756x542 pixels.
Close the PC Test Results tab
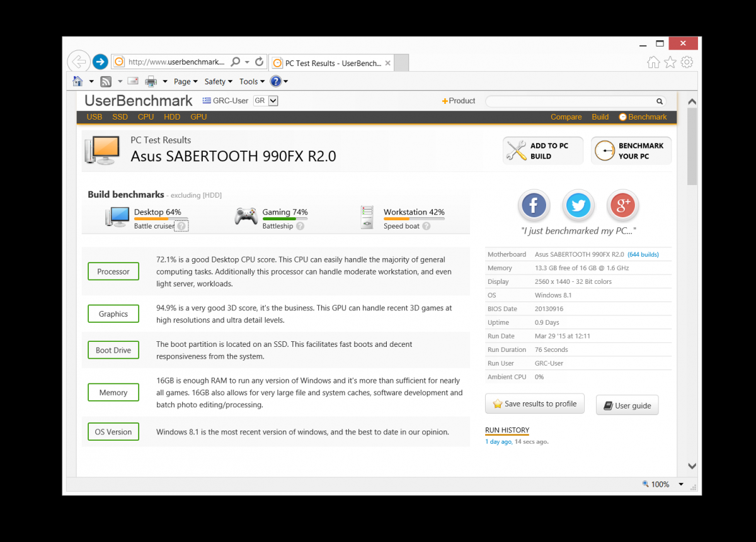pyautogui.click(x=388, y=63)
